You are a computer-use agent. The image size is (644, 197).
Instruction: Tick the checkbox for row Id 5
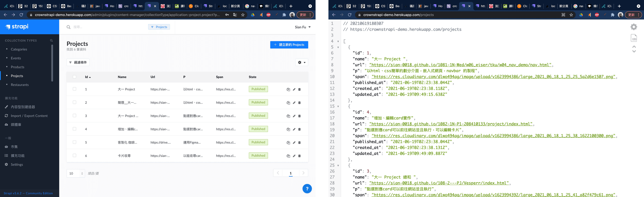(x=74, y=142)
